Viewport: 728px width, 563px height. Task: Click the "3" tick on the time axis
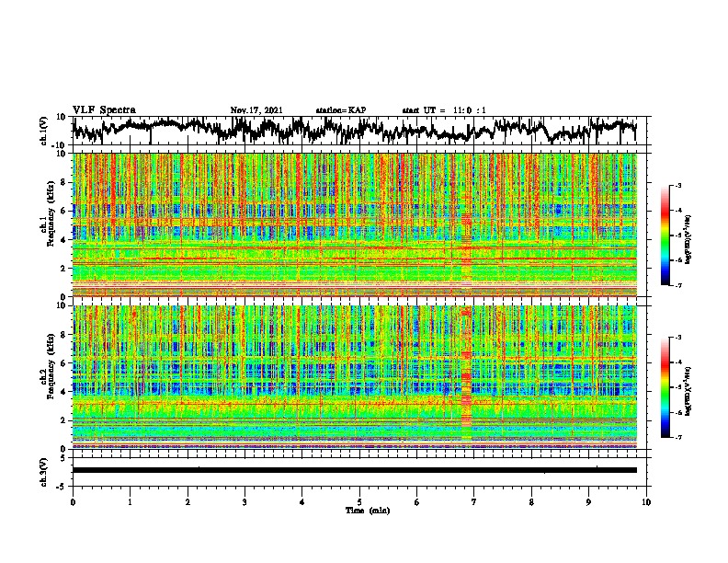click(x=245, y=502)
